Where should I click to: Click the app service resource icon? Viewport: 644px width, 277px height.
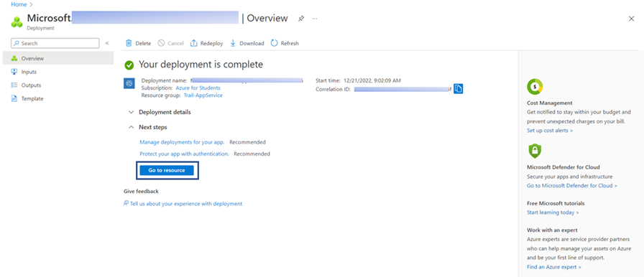click(x=129, y=83)
